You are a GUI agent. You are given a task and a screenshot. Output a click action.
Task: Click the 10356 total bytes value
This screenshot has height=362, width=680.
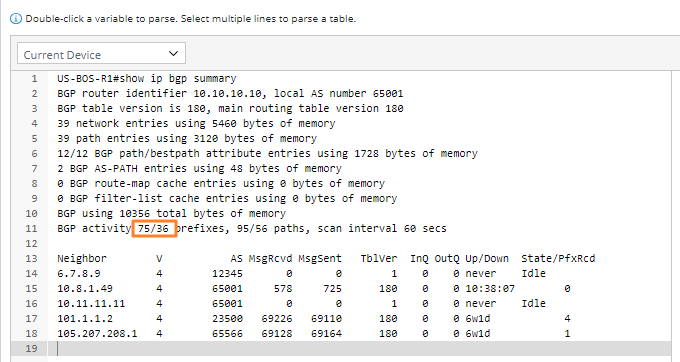point(134,214)
